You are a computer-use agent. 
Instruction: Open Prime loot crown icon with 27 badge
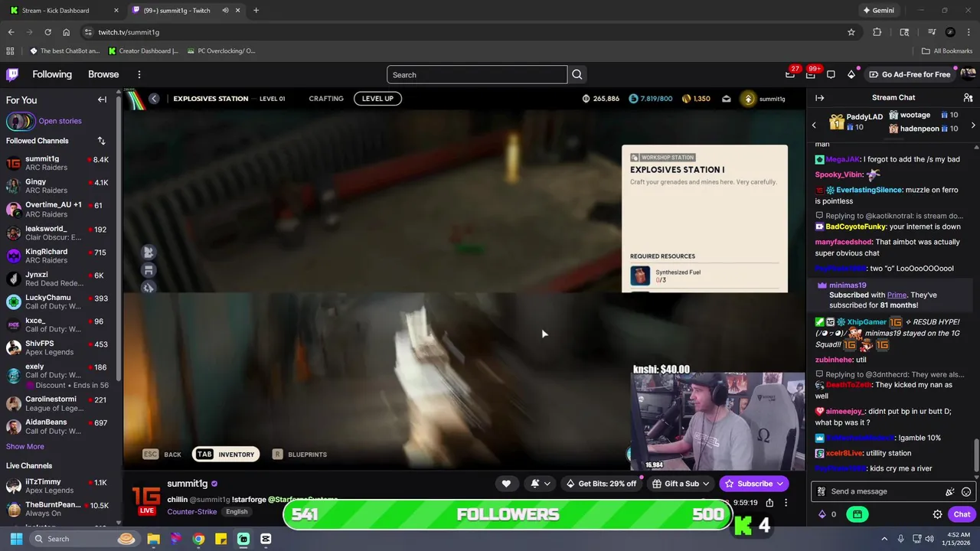click(x=790, y=74)
